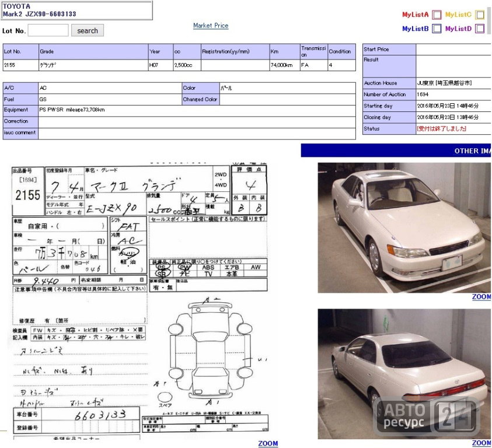Image resolution: width=492 pixels, height=448 pixels.
Task: Click ZOOM link under auction sheet
Action: [268, 443]
